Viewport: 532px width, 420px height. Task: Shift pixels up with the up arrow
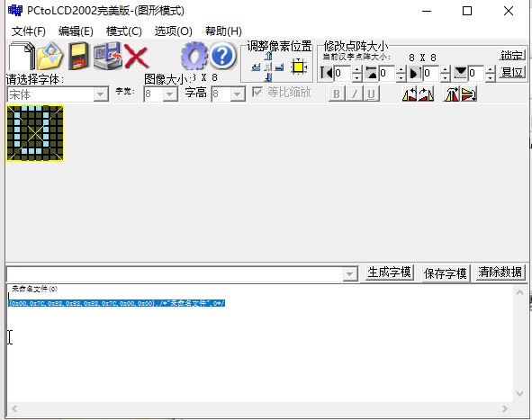click(268, 56)
